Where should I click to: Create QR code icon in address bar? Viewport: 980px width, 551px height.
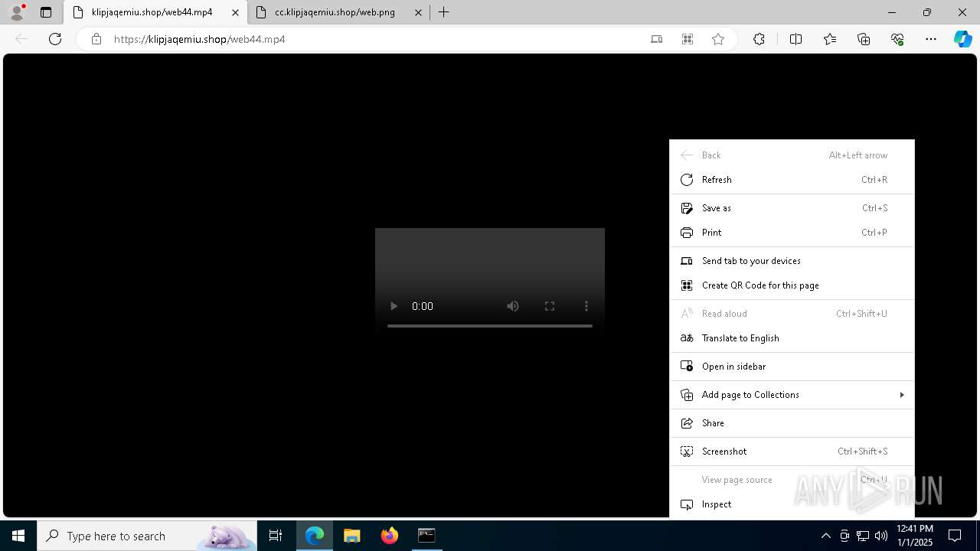[x=688, y=39]
